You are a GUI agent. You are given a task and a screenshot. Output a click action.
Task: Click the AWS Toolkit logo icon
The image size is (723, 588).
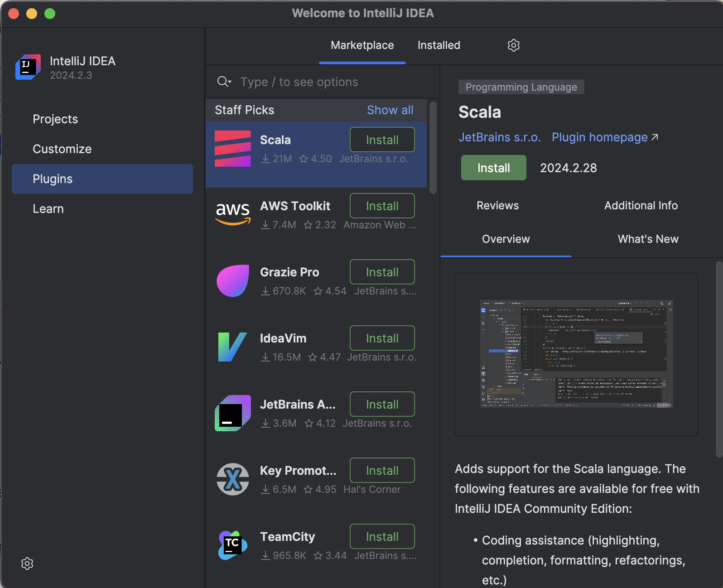pyautogui.click(x=232, y=215)
